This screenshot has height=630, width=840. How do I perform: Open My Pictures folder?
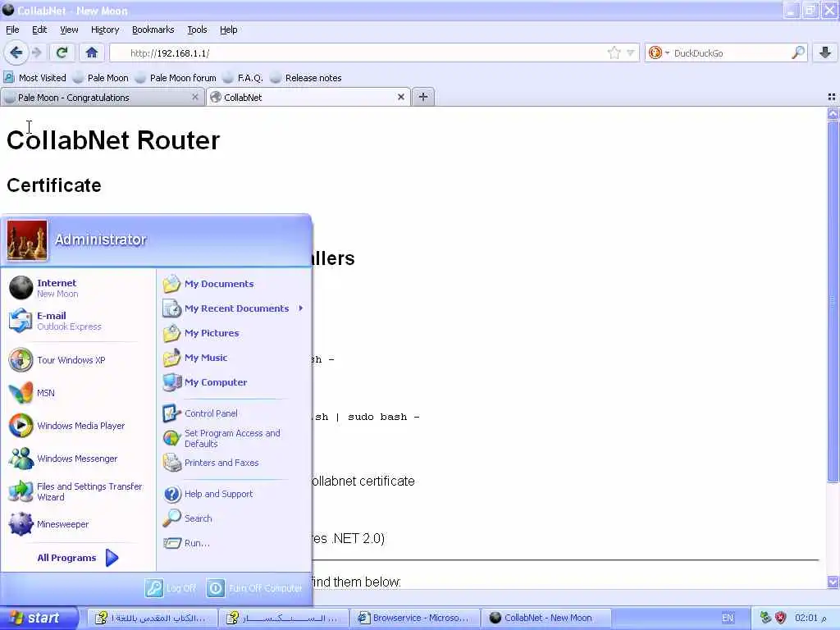coord(234,333)
